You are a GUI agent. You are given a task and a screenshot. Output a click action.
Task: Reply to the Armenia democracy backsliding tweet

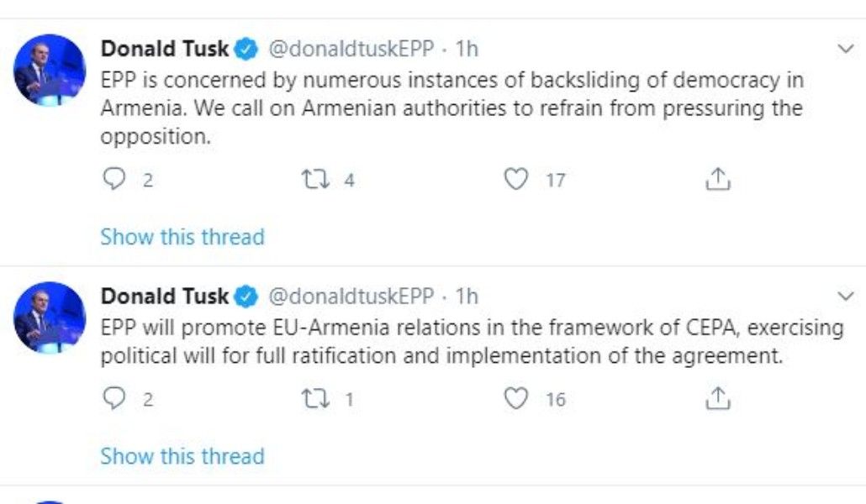coord(114,179)
